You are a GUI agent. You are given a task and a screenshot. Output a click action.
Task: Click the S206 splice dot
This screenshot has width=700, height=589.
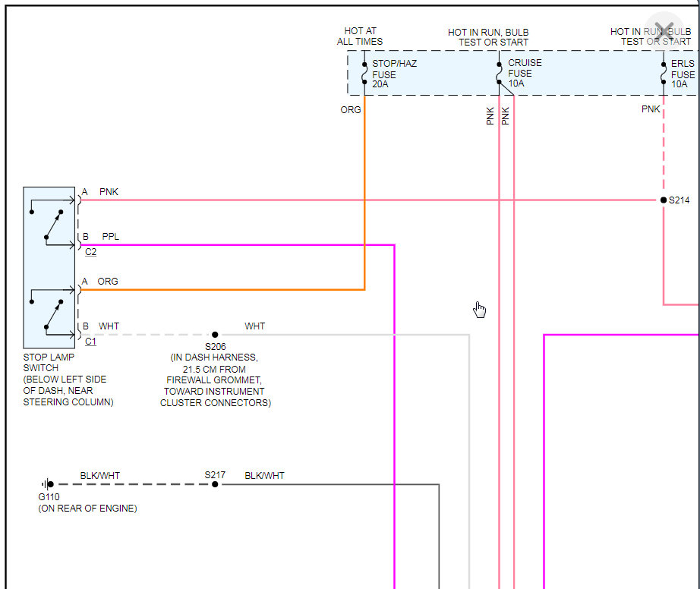215,335
